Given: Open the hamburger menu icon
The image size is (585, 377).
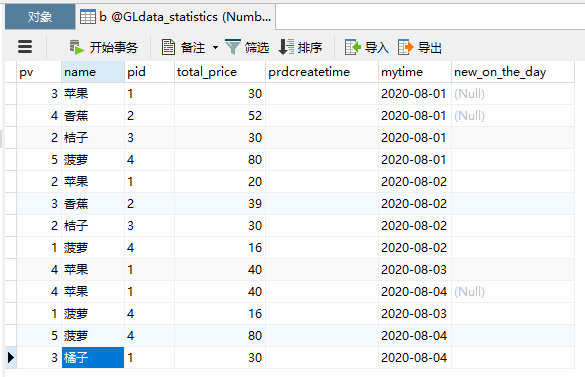Looking at the screenshot, I should 25,47.
